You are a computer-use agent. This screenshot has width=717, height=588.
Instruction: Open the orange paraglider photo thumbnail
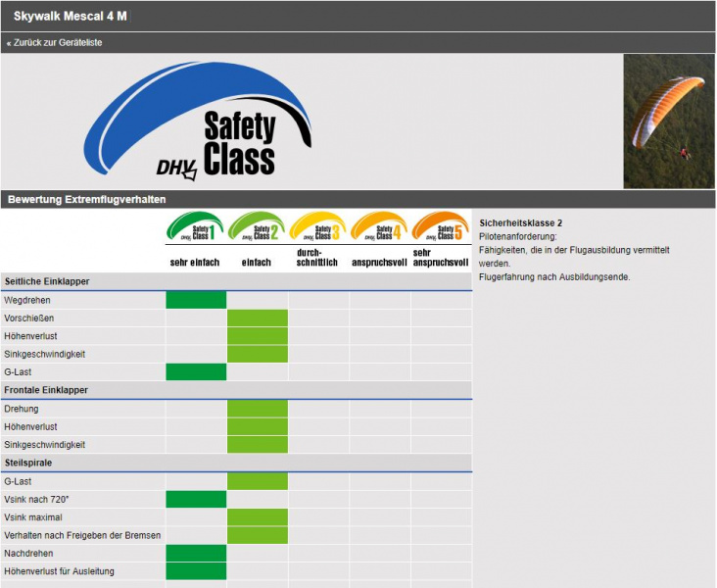(x=669, y=122)
